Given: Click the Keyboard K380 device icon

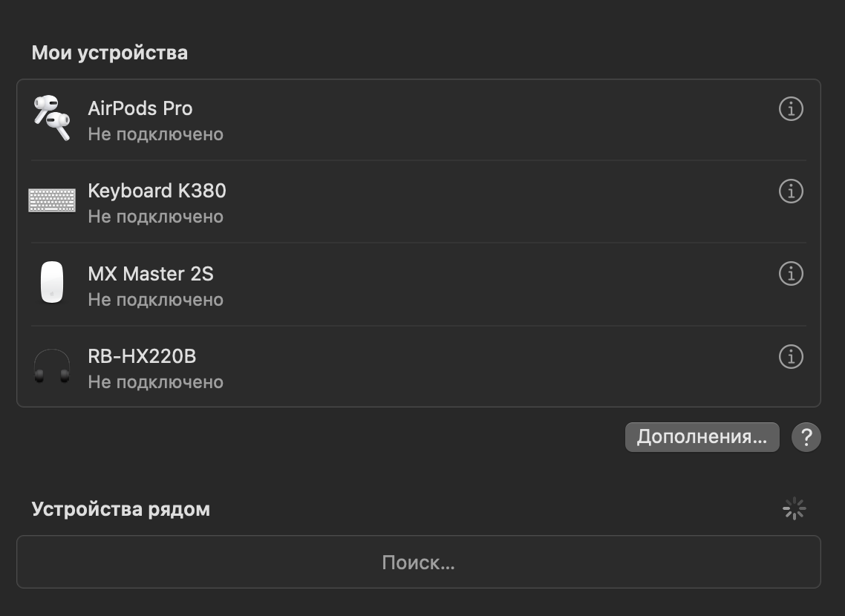Looking at the screenshot, I should pyautogui.click(x=52, y=200).
